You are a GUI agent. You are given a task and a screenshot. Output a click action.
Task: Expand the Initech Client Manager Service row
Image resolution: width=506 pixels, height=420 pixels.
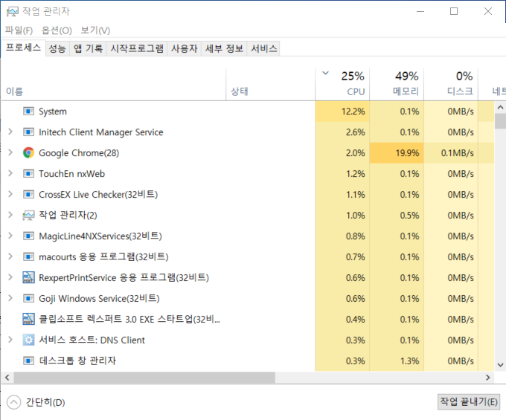click(10, 132)
